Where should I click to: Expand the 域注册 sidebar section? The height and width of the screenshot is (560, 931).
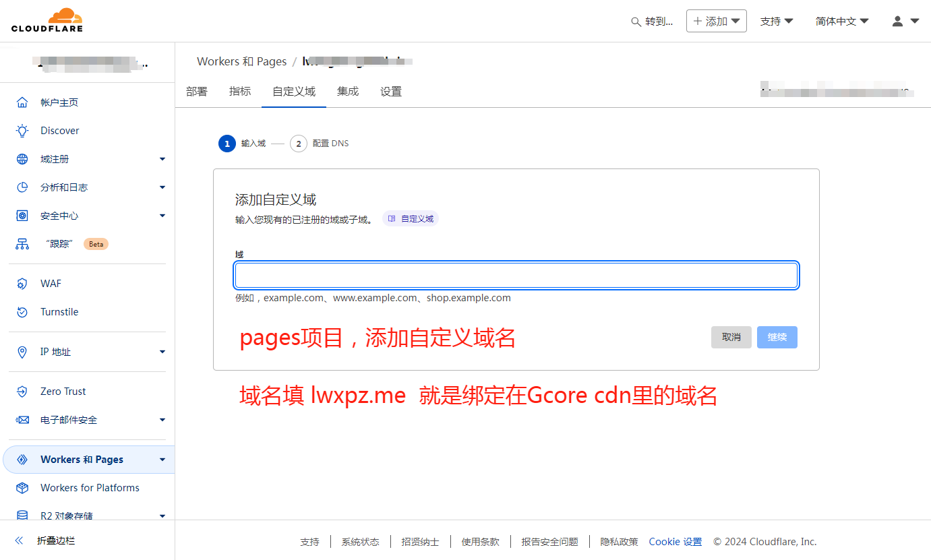162,159
